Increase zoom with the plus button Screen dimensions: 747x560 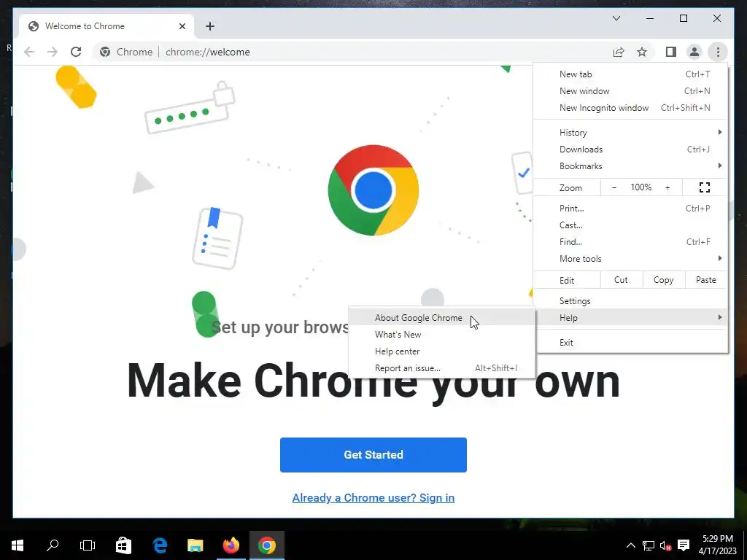coord(667,187)
